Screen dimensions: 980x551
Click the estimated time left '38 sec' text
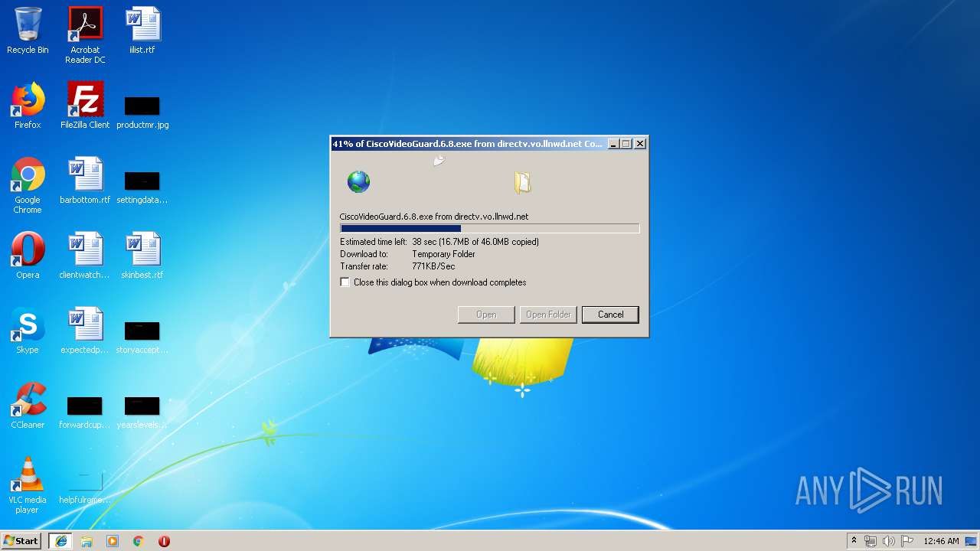point(424,242)
